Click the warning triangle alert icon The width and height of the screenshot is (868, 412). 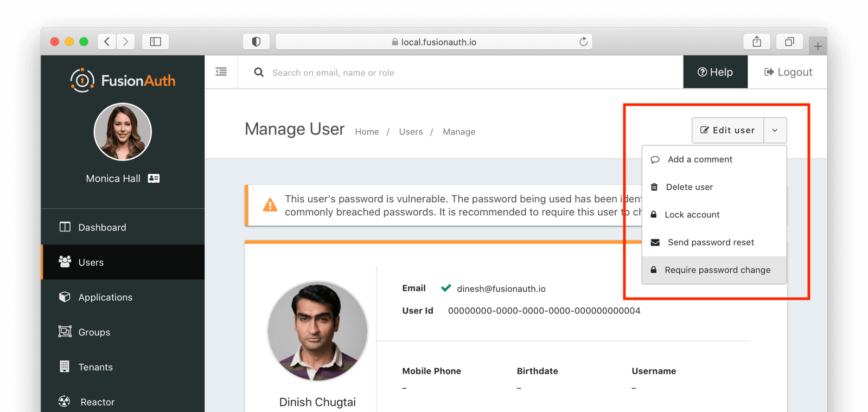point(270,205)
